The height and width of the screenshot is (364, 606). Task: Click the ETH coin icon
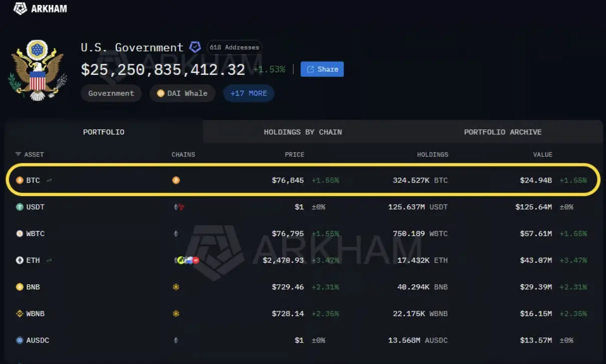coord(20,260)
